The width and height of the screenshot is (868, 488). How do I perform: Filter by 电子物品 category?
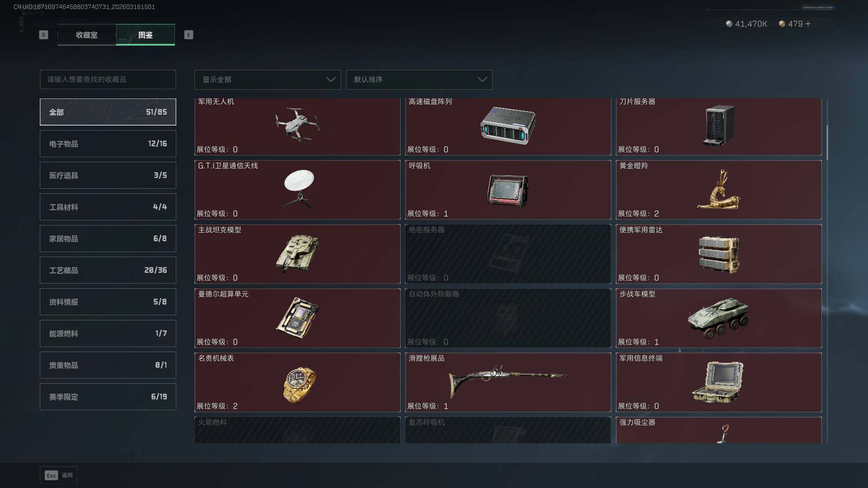coord(108,144)
